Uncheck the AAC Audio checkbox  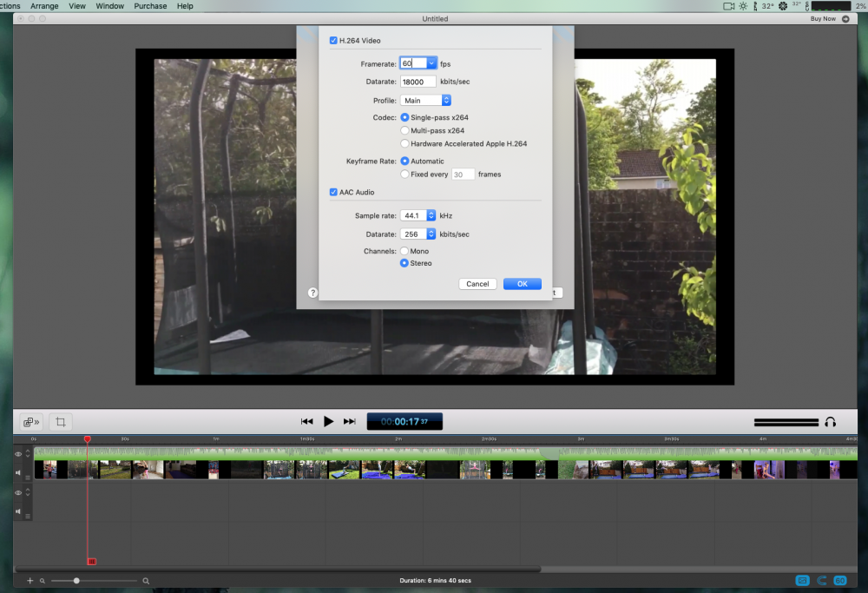[x=333, y=192]
